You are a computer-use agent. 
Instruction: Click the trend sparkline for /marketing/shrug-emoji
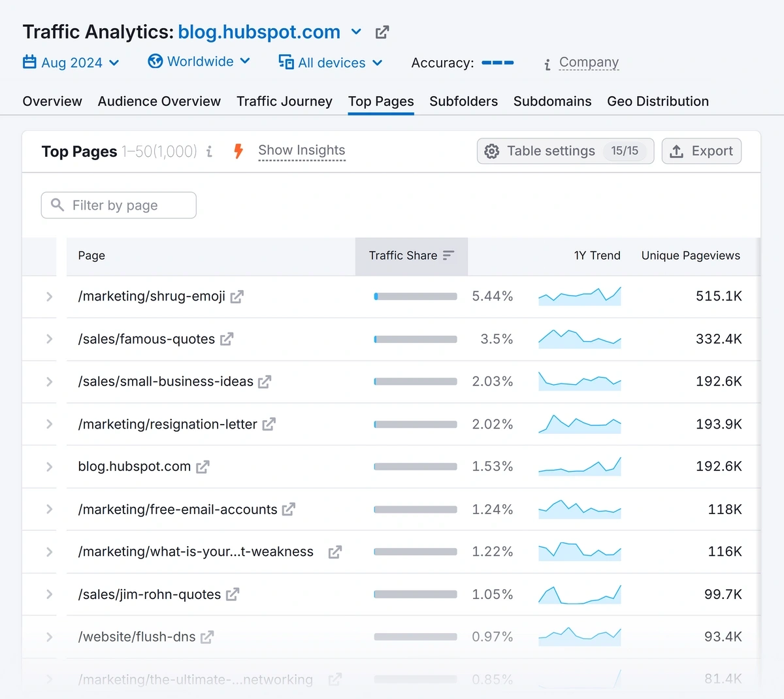click(x=580, y=296)
